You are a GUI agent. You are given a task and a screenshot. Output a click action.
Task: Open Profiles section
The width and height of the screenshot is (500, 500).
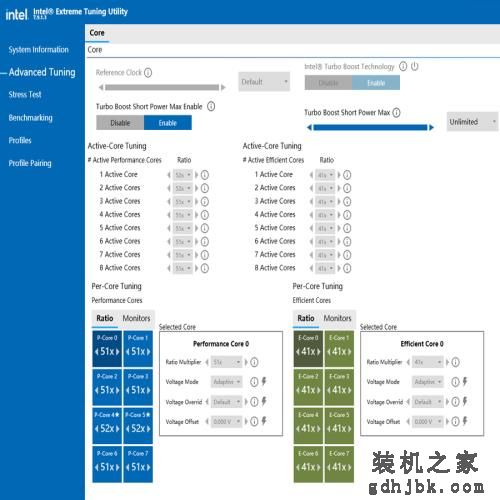tap(20, 140)
